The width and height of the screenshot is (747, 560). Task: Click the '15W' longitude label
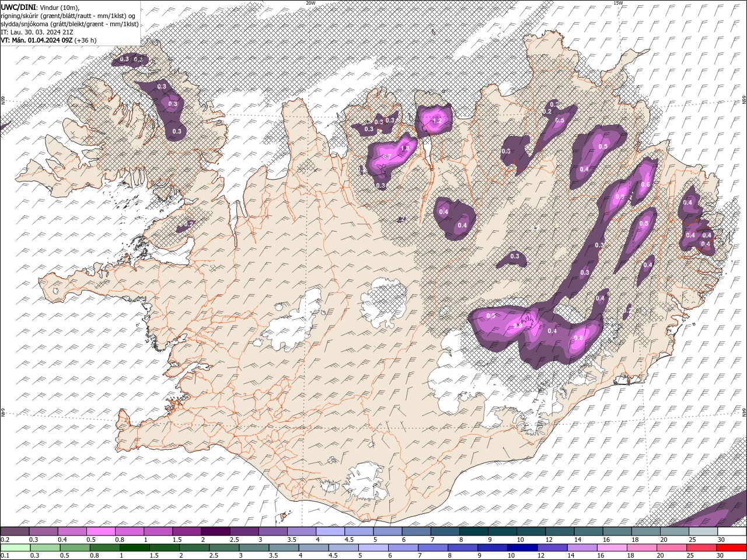pos(618,3)
